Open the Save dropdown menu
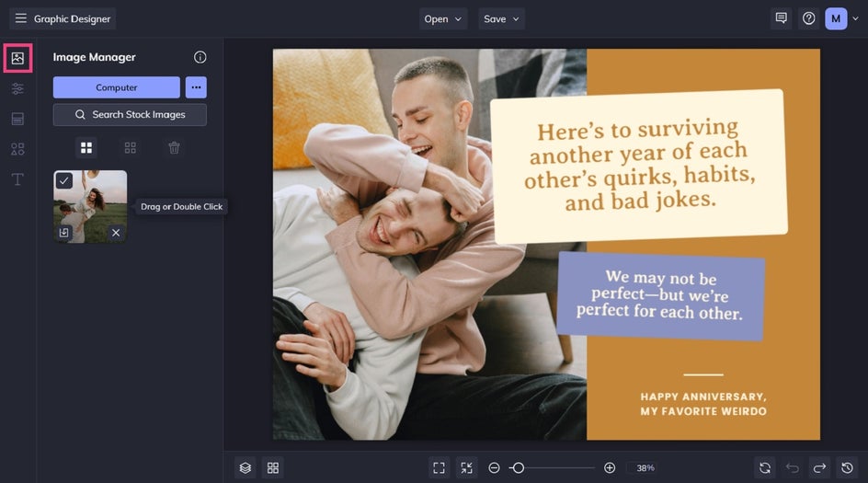This screenshot has width=868, height=483. point(501,18)
